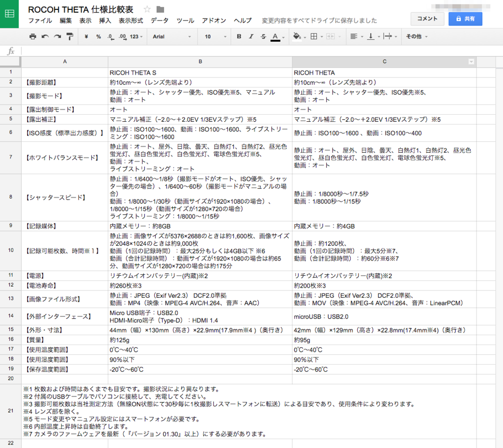
Task: Toggle strikethrough formatting
Action: 263,36
